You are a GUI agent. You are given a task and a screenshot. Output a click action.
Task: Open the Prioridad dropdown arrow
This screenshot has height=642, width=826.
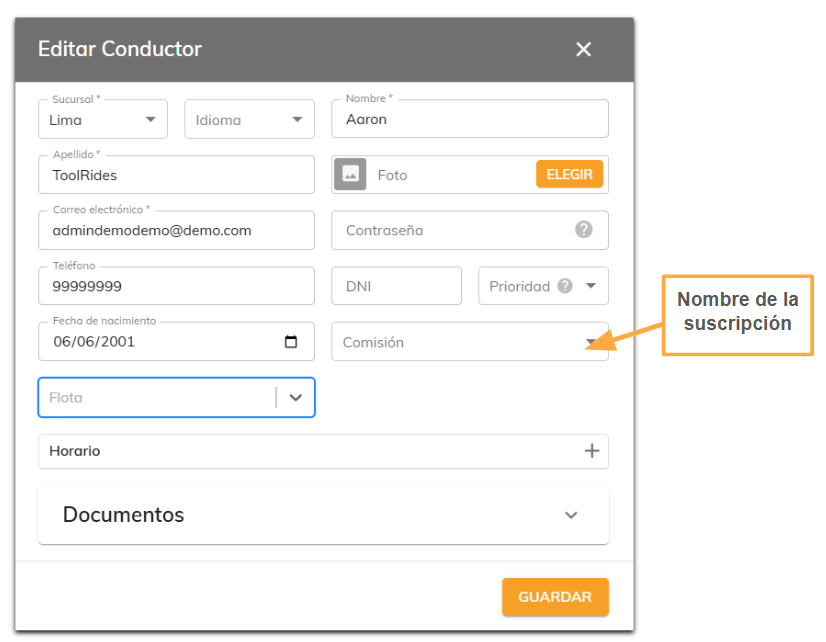tap(591, 286)
